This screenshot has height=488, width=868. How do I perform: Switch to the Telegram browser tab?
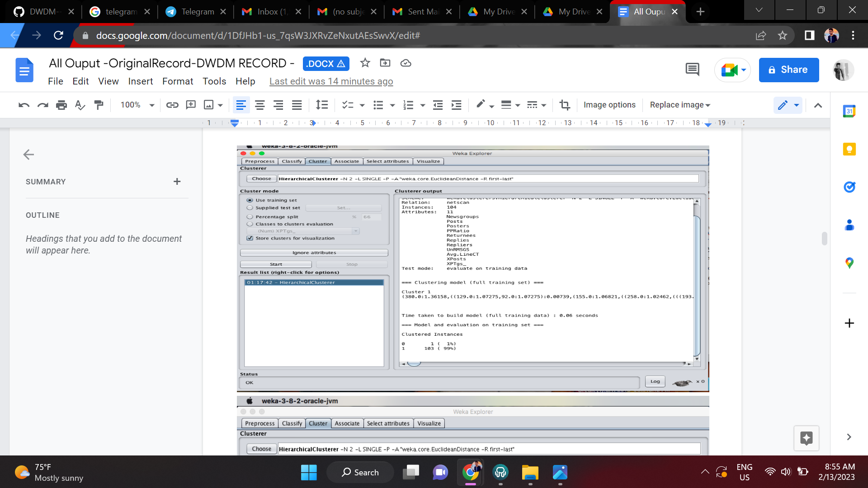(x=196, y=12)
